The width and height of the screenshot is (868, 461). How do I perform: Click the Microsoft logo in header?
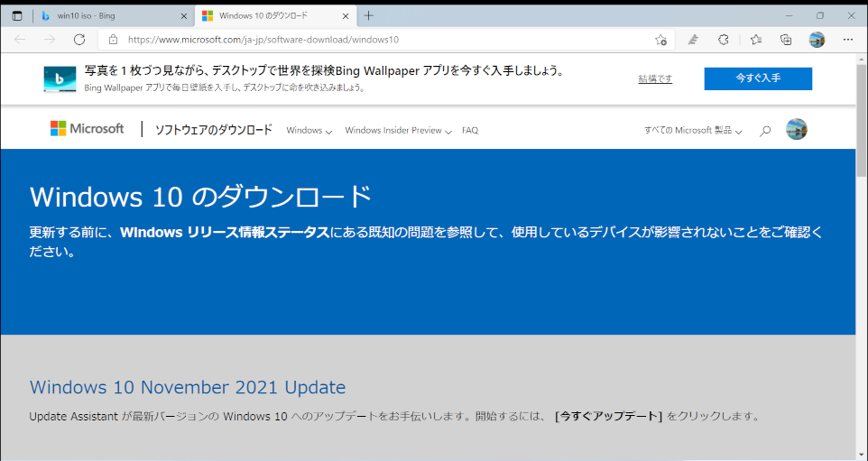coord(88,129)
